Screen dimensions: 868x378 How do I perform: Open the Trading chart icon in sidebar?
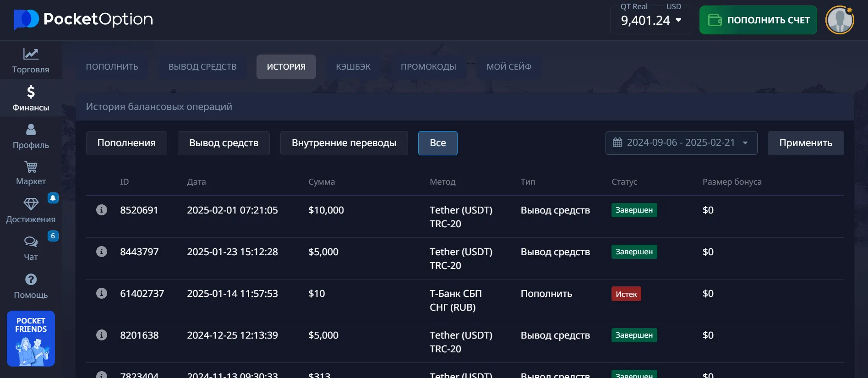31,54
